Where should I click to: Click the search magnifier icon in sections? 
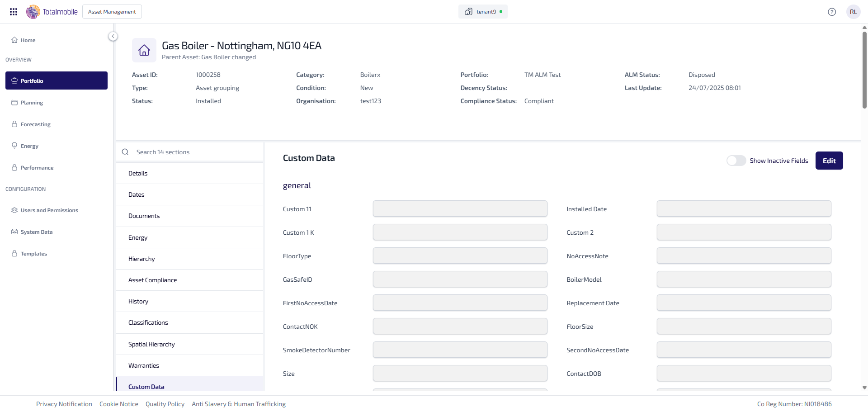[125, 152]
